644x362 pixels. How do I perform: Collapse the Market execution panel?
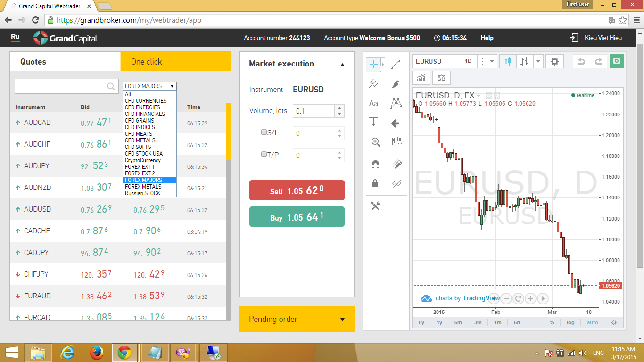pyautogui.click(x=342, y=65)
